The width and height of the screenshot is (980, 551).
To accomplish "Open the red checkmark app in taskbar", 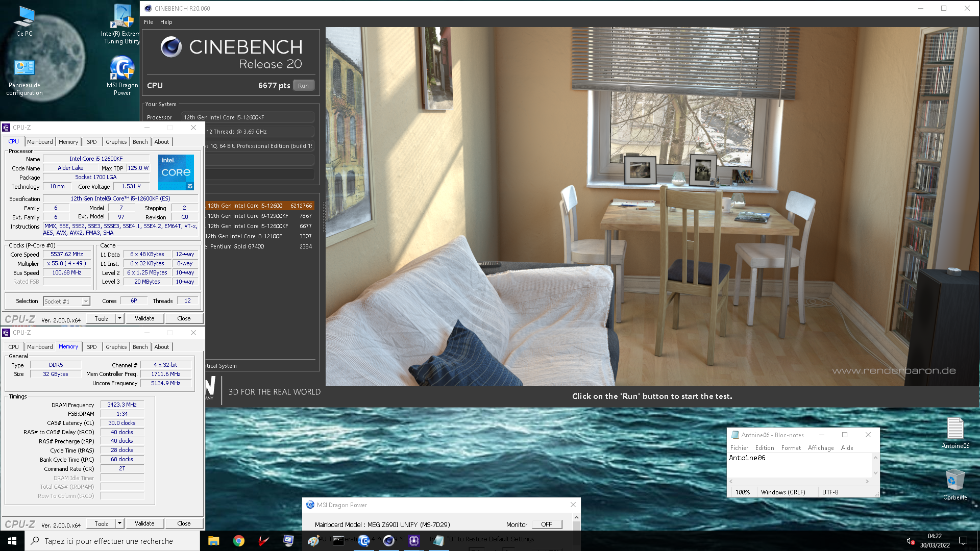I will (x=263, y=541).
